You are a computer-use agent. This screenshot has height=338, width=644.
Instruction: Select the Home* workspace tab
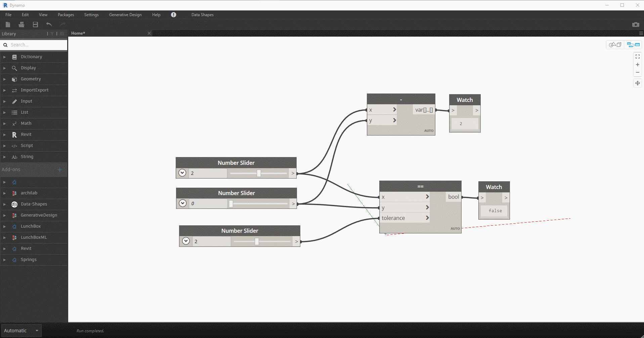78,33
